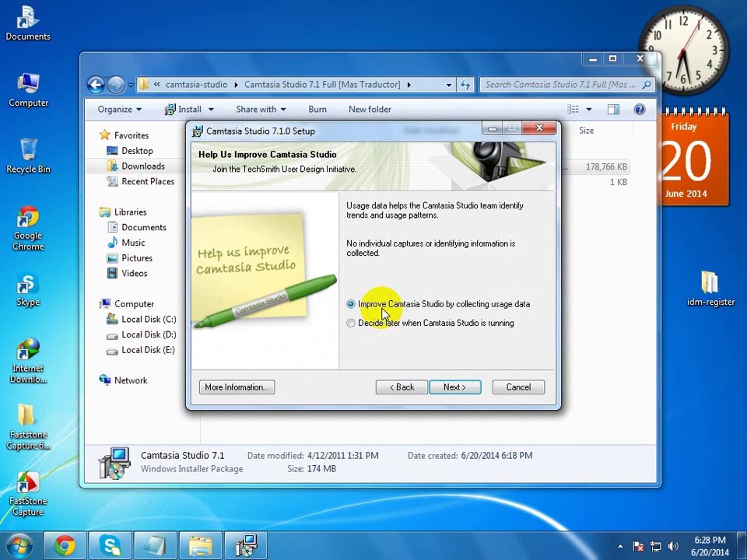Open Faststone Capture 6 folder on desktop
Viewport: 747px width, 560px height.
(28, 427)
